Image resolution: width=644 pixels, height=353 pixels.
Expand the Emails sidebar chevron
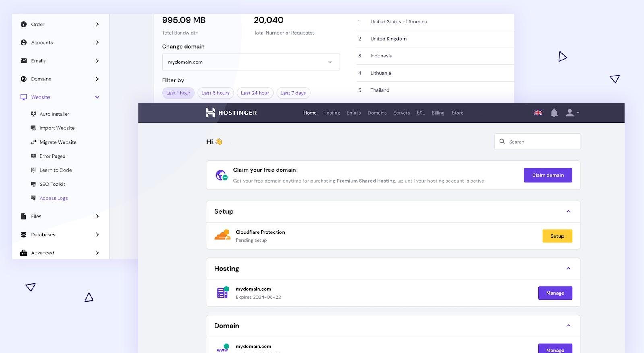click(x=97, y=61)
